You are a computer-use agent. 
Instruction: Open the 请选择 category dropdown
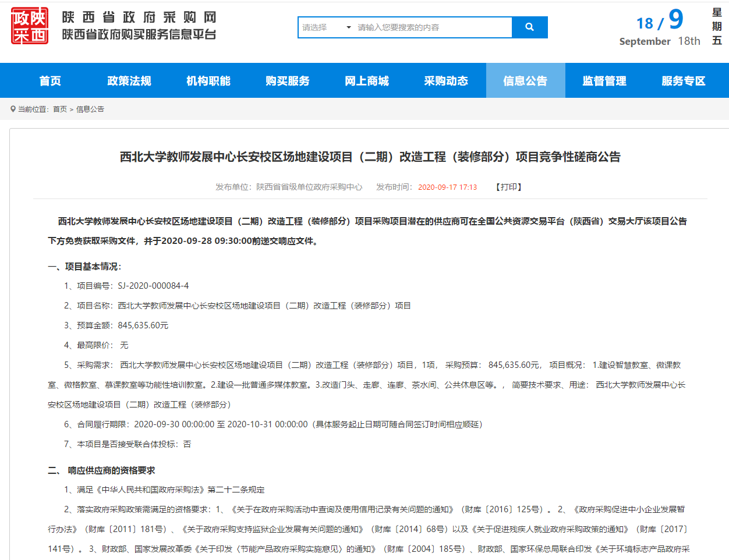pyautogui.click(x=326, y=27)
